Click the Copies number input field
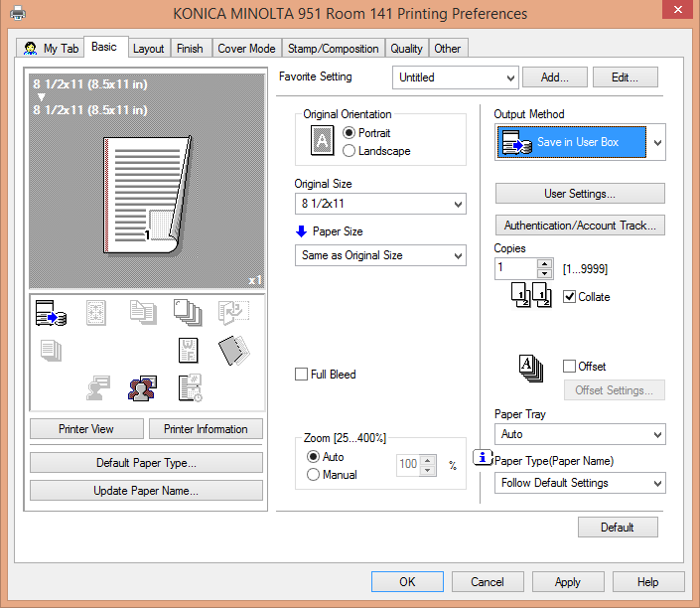Screen dimensions: 700x608 [x=516, y=268]
